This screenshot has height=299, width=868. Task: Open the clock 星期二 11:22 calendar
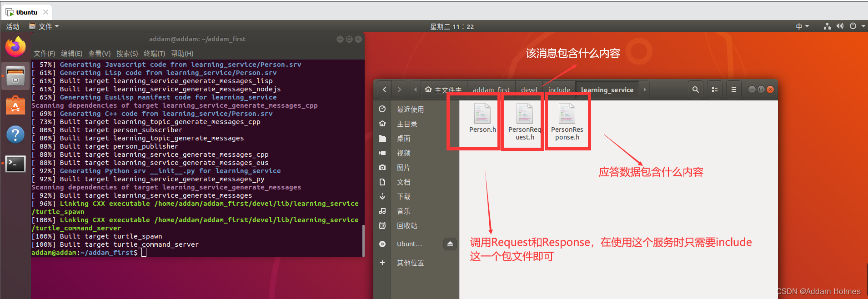coord(452,26)
